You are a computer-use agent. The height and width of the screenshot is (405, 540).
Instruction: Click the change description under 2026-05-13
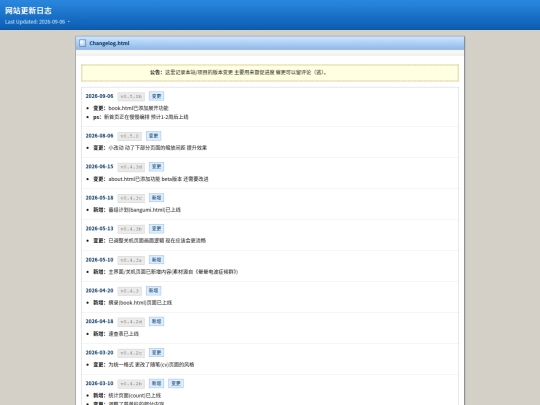click(149, 241)
